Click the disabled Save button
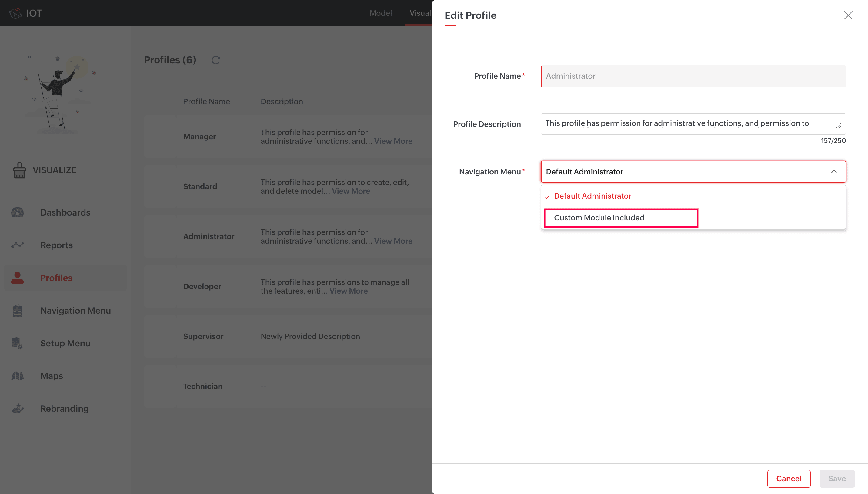The image size is (868, 494). (836, 479)
